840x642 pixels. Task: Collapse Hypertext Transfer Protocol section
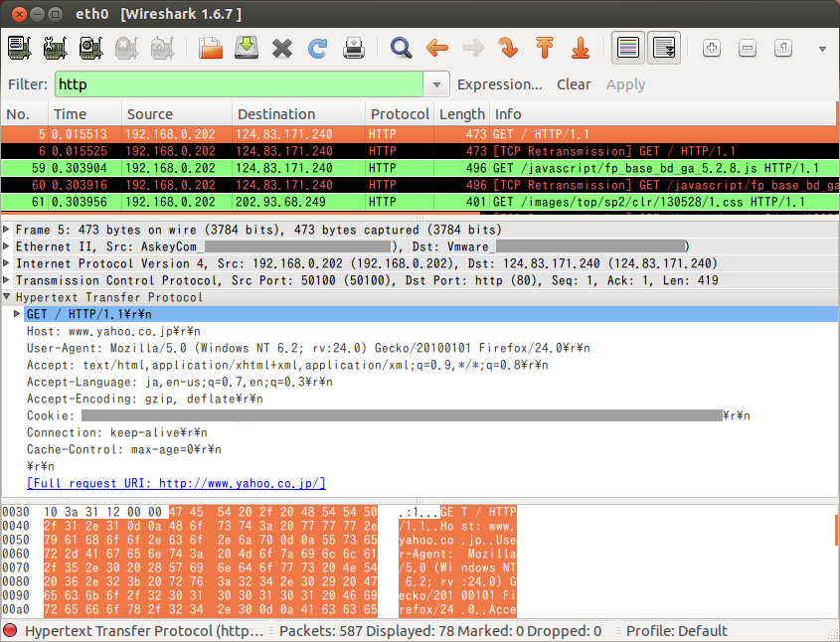point(6,296)
